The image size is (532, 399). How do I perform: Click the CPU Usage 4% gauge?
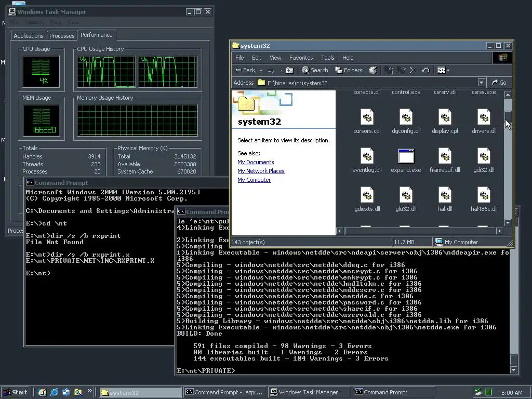click(x=41, y=72)
